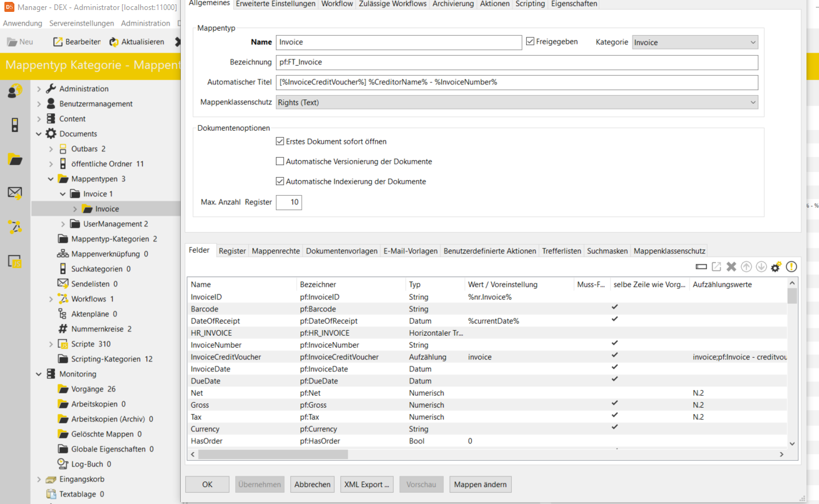Collapse the Monitoring tree node
The image size is (819, 504).
39,374
